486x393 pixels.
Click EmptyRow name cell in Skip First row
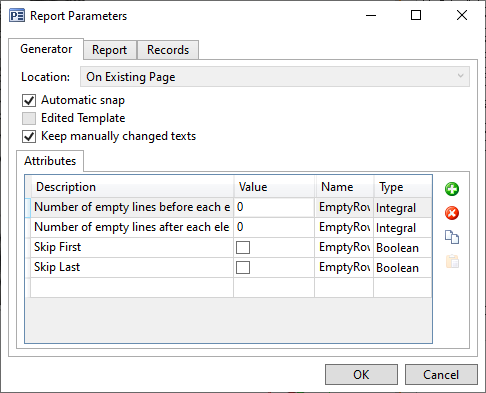[344, 247]
